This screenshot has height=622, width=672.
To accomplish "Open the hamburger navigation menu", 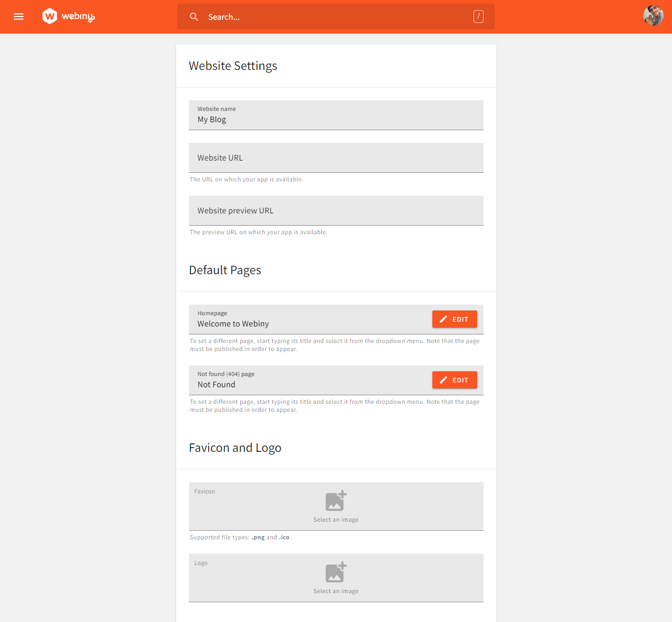I will click(19, 17).
